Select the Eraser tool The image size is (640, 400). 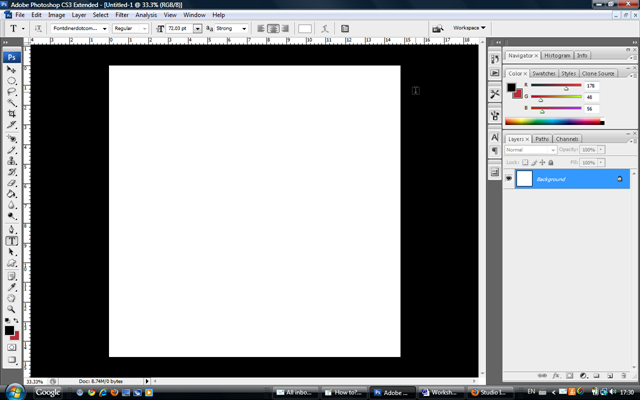[x=11, y=183]
